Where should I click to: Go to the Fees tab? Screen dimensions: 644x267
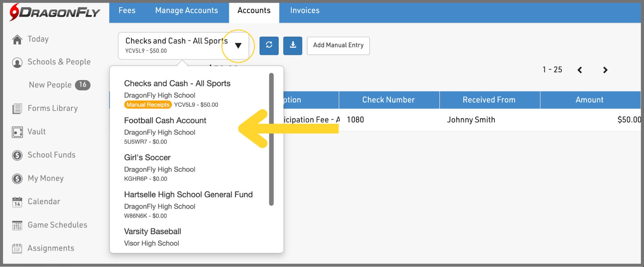(127, 11)
